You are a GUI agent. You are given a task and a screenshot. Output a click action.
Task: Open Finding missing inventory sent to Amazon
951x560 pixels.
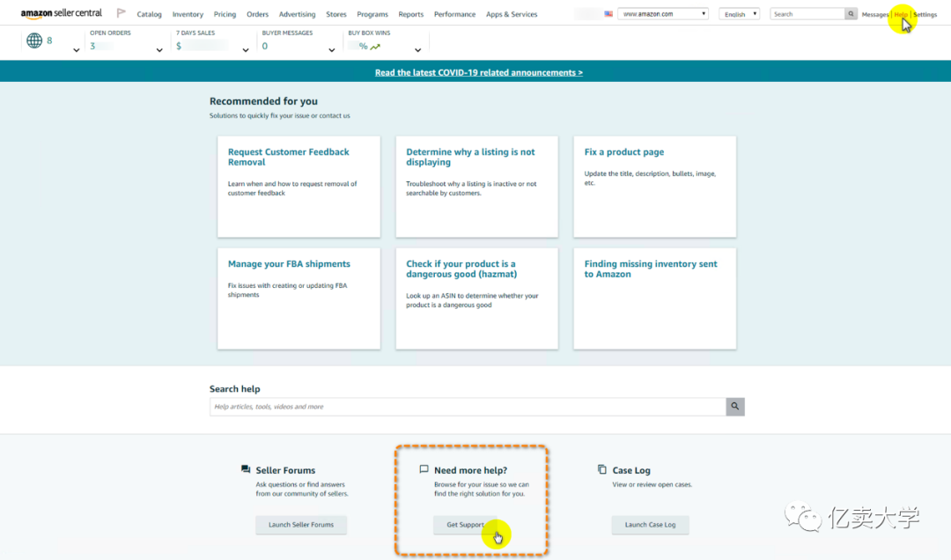[655, 298]
